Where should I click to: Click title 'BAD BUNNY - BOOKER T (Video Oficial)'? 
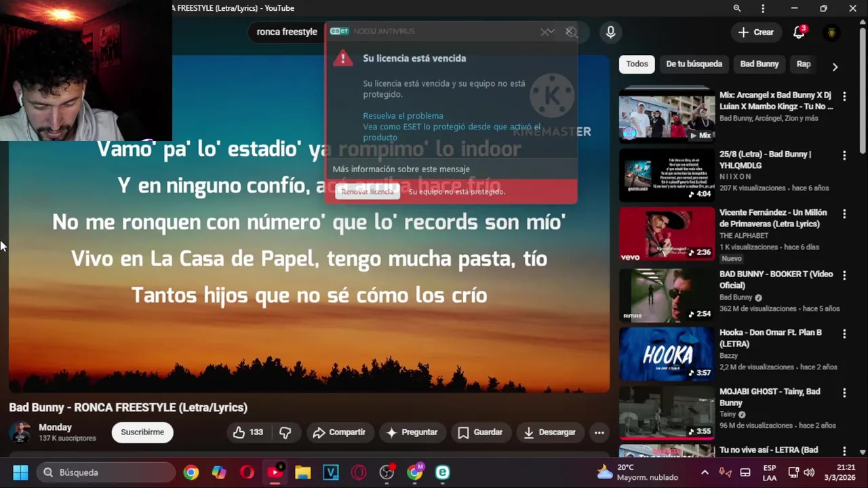tap(776, 280)
